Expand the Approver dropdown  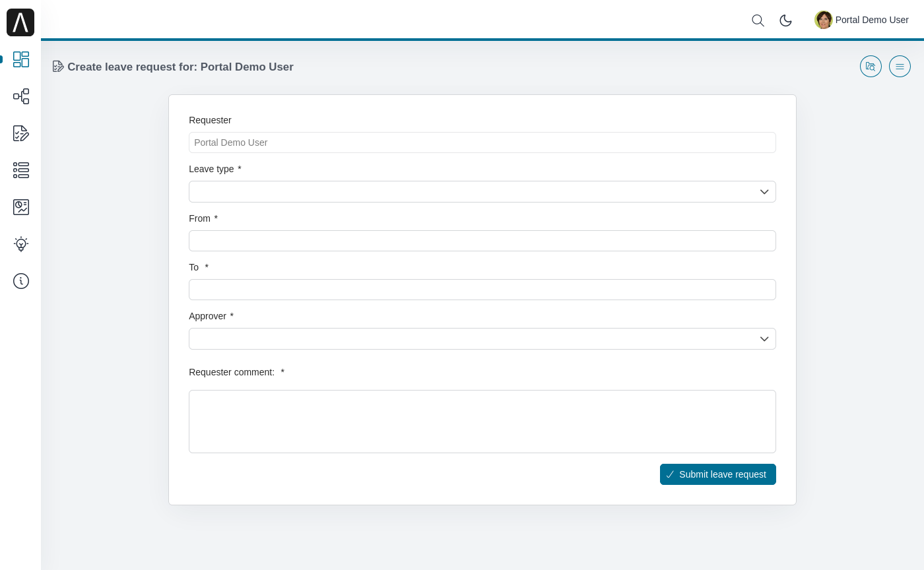click(482, 339)
